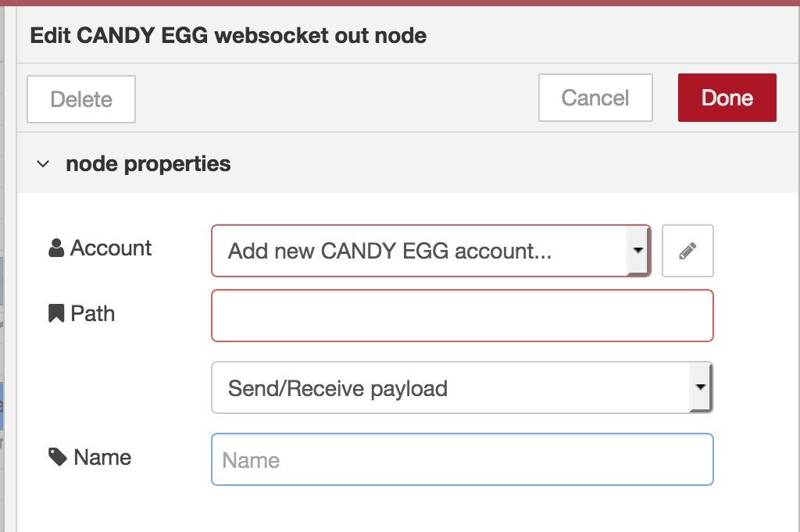800x532 pixels.
Task: Click the Path field label
Action: [92, 313]
